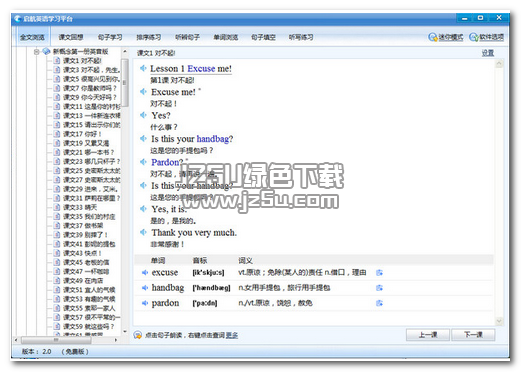Viewport: 521px width, 372px height.
Task: Switch to the 听写练习 tab
Action: tap(301, 37)
